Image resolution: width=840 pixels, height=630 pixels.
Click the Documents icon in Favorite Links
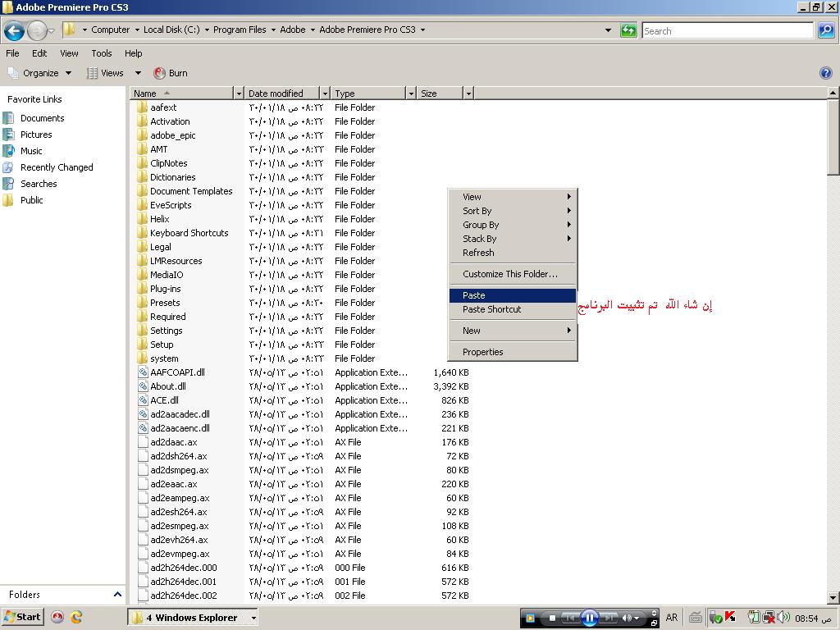[x=8, y=118]
